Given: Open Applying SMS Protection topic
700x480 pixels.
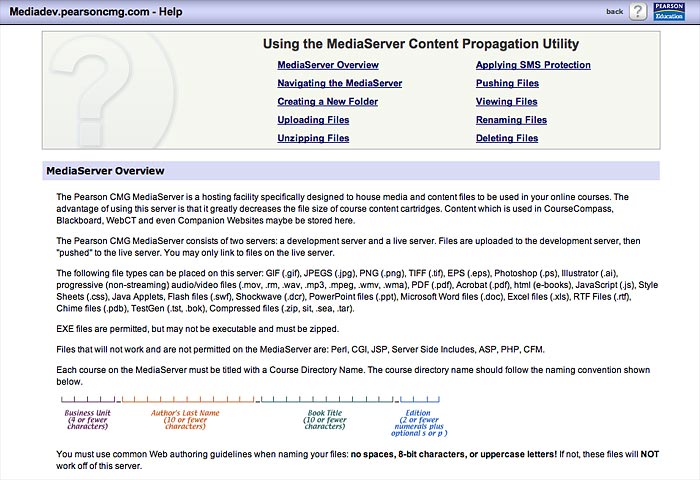Looking at the screenshot, I should click(x=533, y=65).
